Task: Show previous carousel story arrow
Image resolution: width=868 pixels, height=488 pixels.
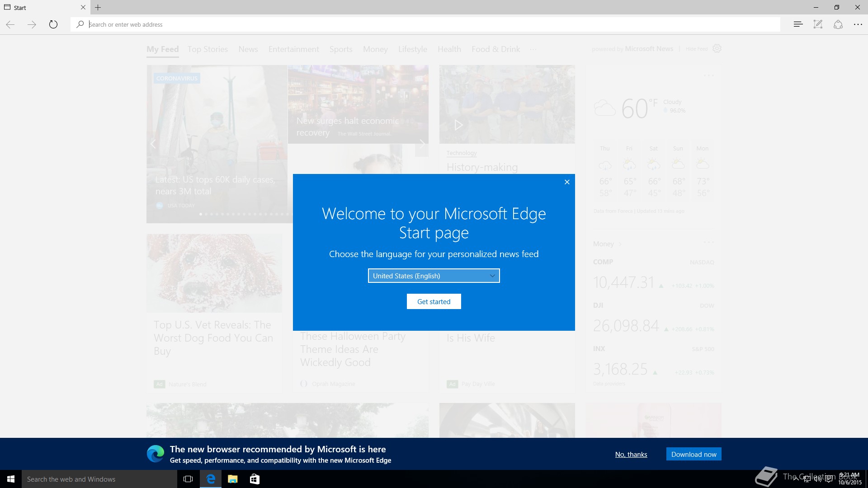Action: tap(153, 144)
